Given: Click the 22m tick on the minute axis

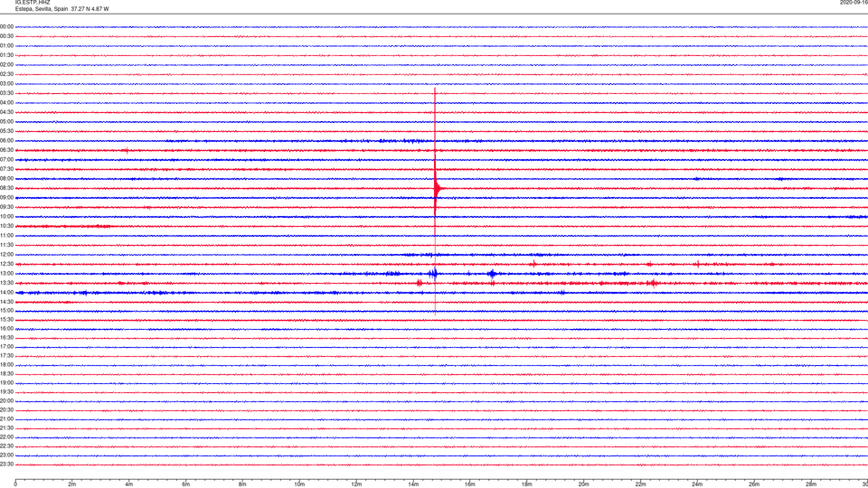Looking at the screenshot, I should (x=640, y=484).
